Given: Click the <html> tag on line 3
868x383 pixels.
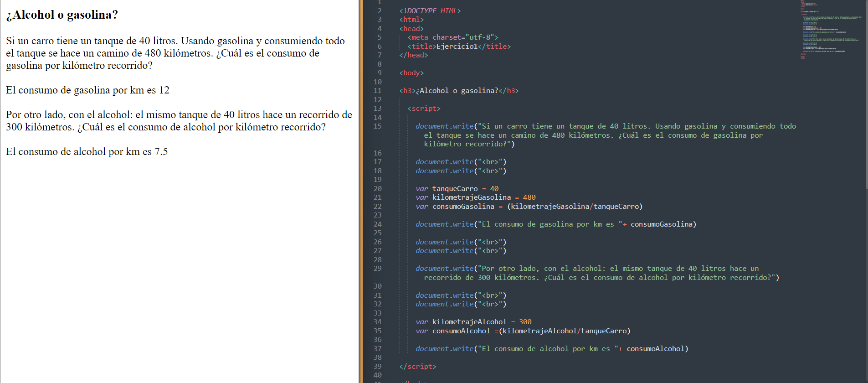Looking at the screenshot, I should coord(411,20).
